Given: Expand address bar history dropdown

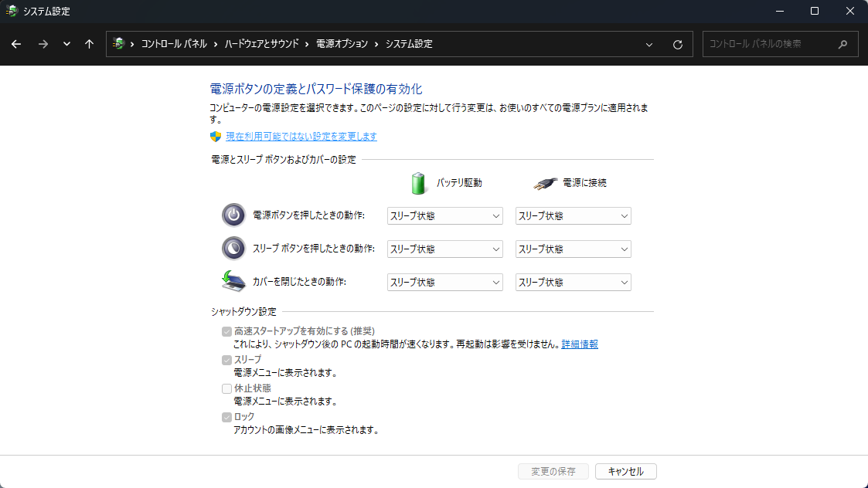Looking at the screenshot, I should pyautogui.click(x=649, y=44).
